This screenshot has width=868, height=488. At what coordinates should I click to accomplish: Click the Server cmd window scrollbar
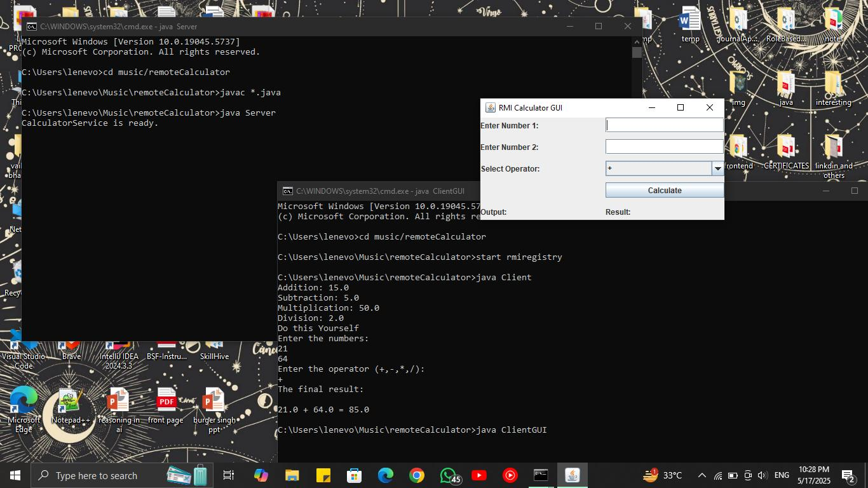pos(637,191)
